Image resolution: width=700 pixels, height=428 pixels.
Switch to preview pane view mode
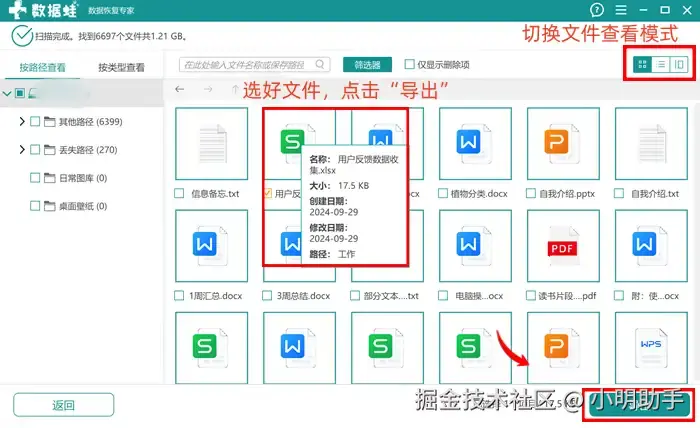(x=679, y=65)
